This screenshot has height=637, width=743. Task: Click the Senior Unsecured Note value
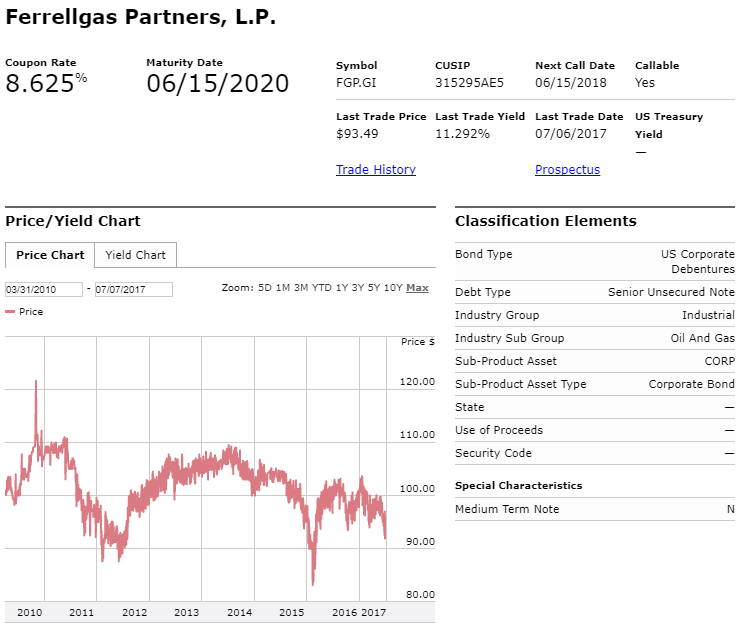(671, 292)
